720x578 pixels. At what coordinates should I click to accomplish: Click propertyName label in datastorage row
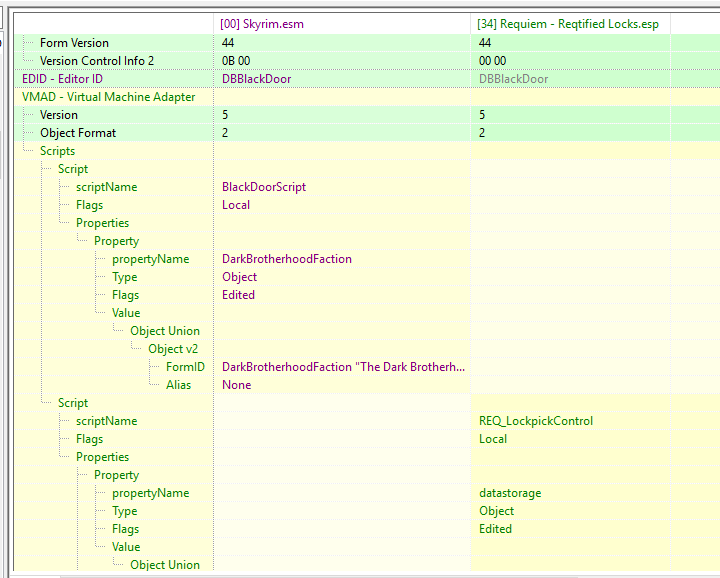point(151,493)
